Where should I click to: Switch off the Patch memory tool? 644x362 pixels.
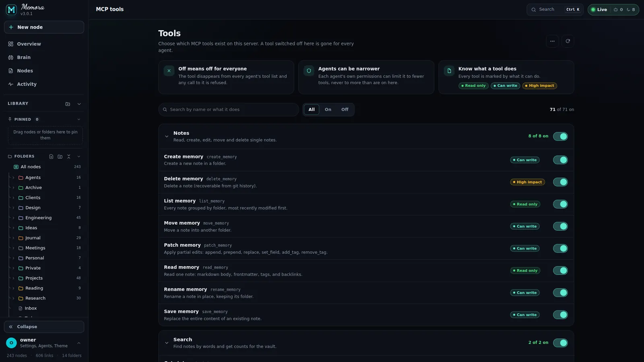pos(560,249)
